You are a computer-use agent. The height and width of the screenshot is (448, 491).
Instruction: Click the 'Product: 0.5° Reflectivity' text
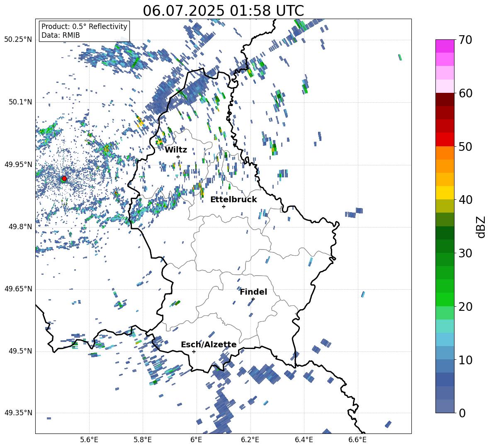pyautogui.click(x=84, y=27)
